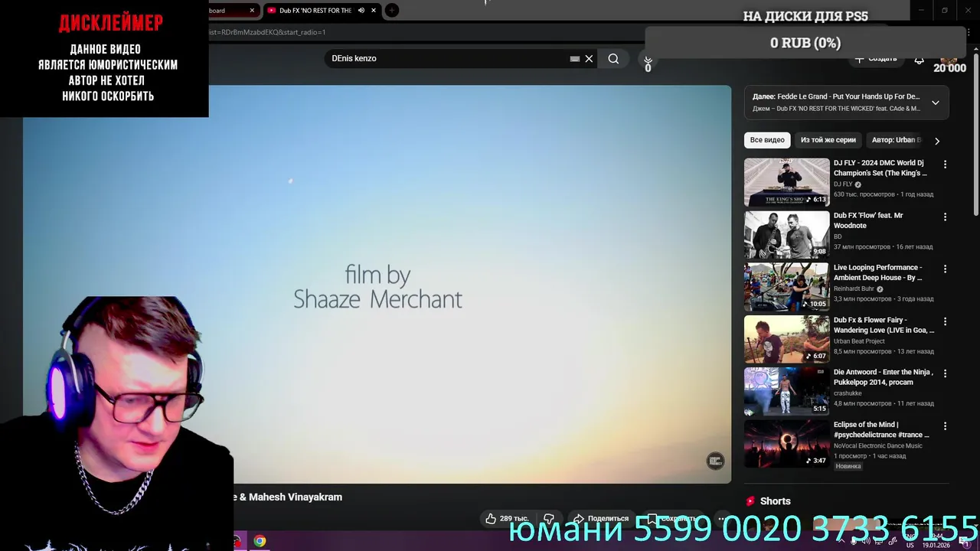Viewport: 980px width, 551px height.
Task: Open options menu for Dub FX 'Flow'
Action: coord(945,217)
